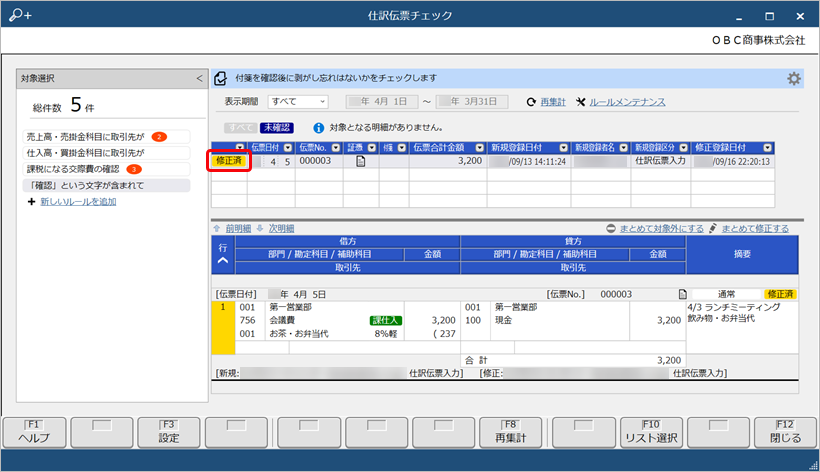Viewport: 820px width, 472px height.
Task: Toggle the 未確認 filter button
Action: point(277,128)
